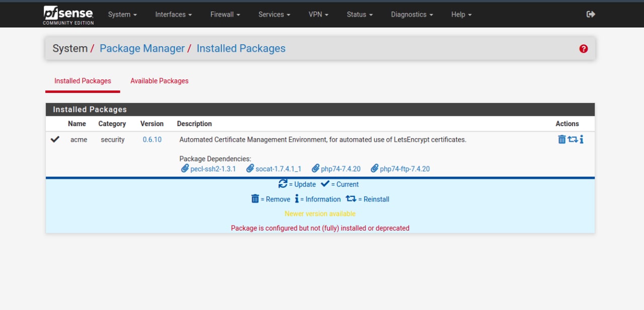The image size is (644, 310).
Task: Open the Status dropdown menu
Action: (x=360, y=15)
